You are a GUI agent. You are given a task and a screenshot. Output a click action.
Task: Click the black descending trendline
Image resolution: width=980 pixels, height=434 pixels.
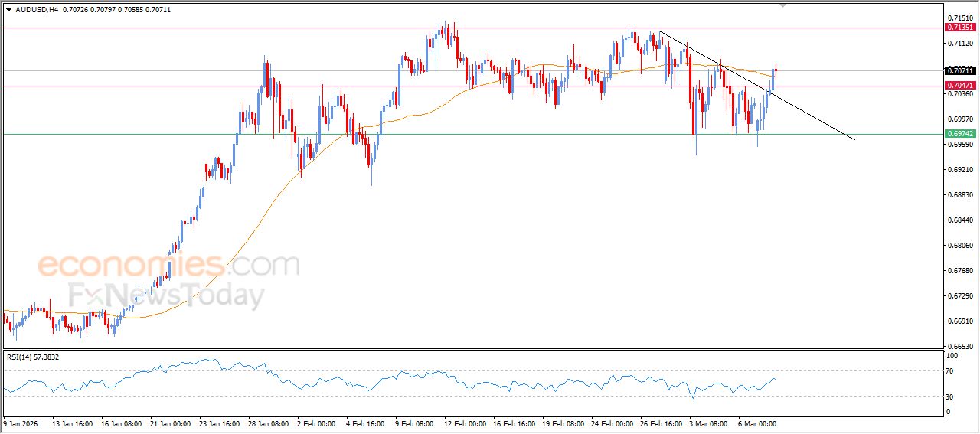point(756,85)
